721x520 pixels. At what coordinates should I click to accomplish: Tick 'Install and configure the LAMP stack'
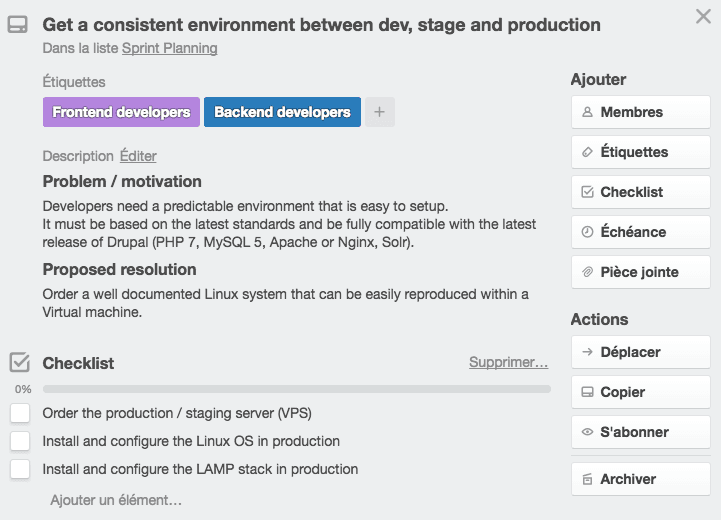[x=20, y=469]
